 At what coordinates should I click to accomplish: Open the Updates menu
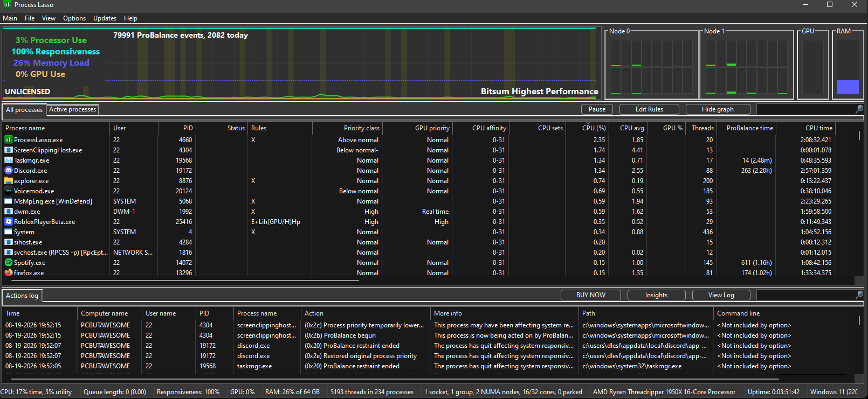[105, 18]
